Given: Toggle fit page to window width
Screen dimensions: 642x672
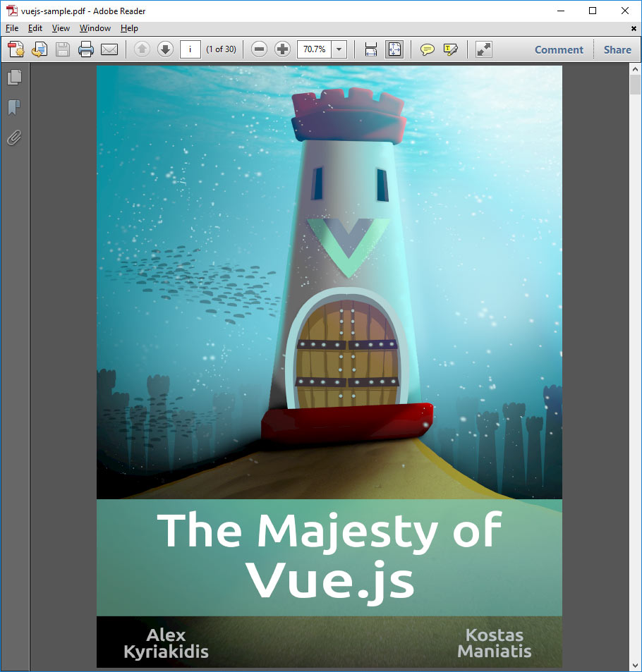Looking at the screenshot, I should (x=370, y=49).
